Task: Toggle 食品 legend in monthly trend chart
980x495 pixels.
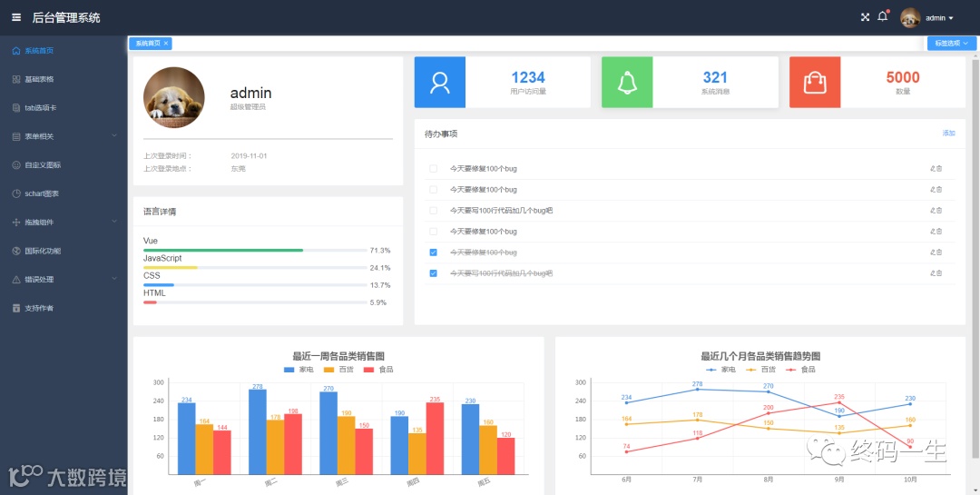Action: [x=800, y=370]
